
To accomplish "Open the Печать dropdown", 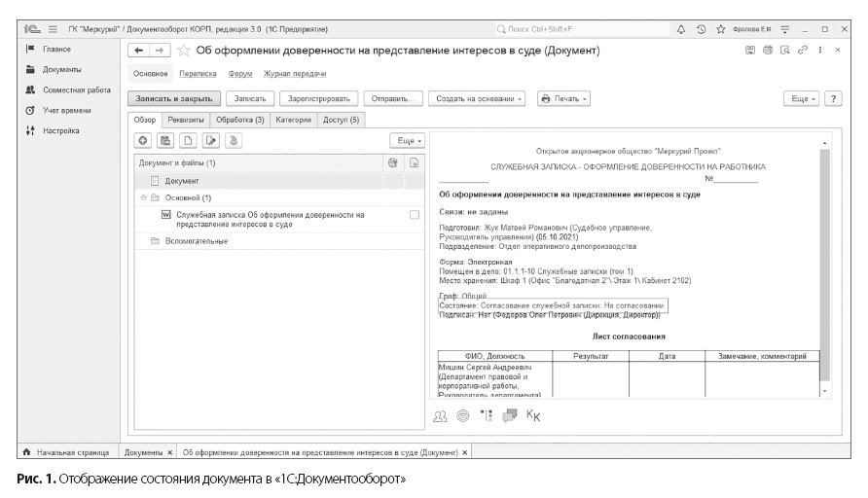I will pos(563,98).
